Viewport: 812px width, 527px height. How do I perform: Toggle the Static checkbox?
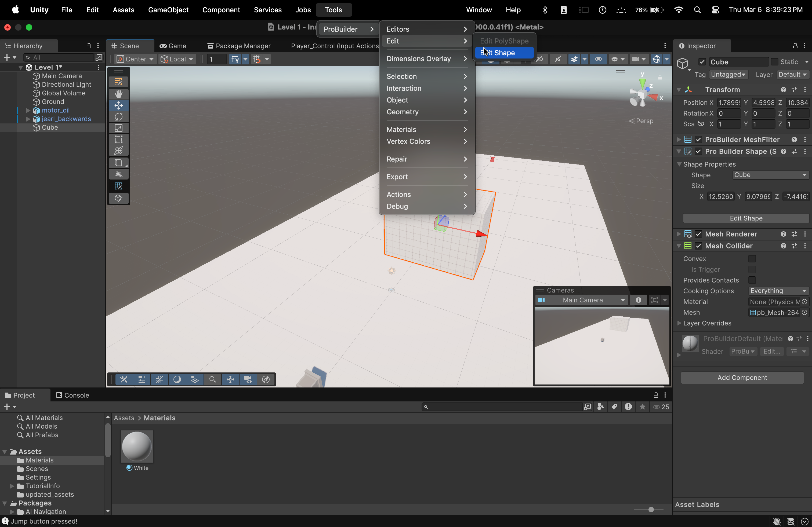pyautogui.click(x=774, y=62)
